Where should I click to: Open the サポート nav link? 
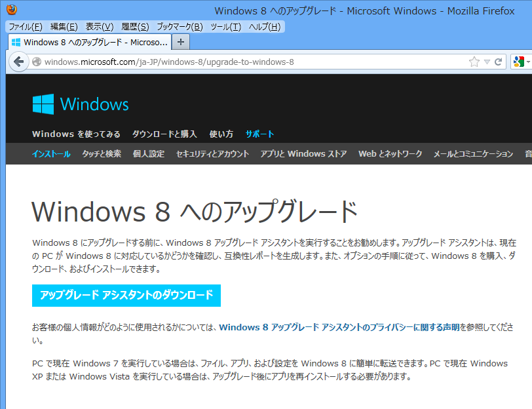click(x=260, y=134)
